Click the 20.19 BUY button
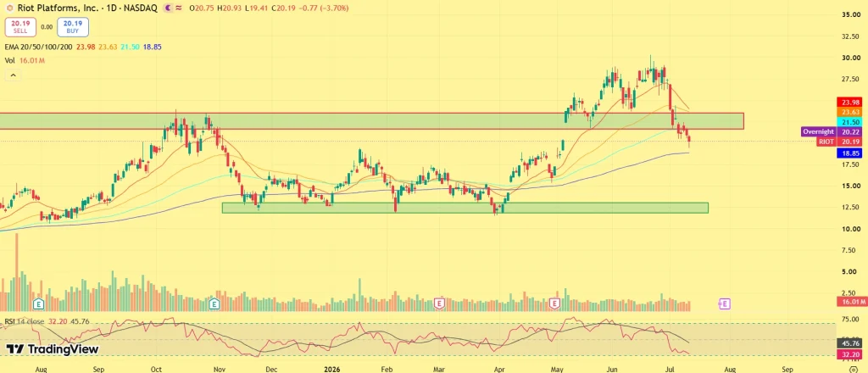Screen dimensions: 868x373 [73, 27]
